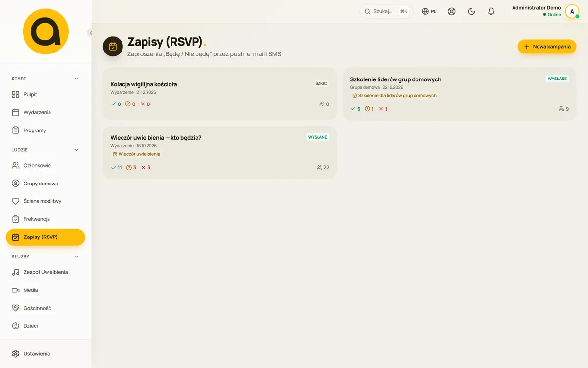The height and width of the screenshot is (368, 588).
Task: Open Kolacja wigilijna kościoła campaign
Action: point(220,94)
